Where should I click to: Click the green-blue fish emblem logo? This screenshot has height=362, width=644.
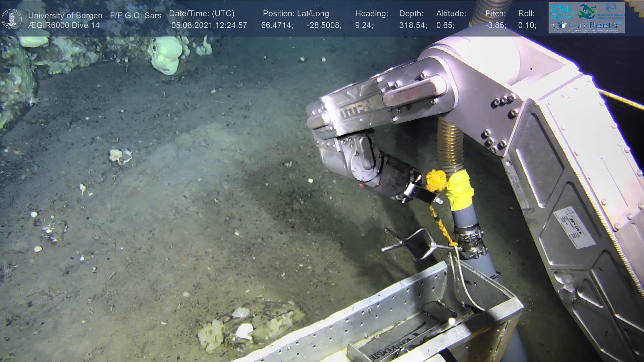coord(587,11)
